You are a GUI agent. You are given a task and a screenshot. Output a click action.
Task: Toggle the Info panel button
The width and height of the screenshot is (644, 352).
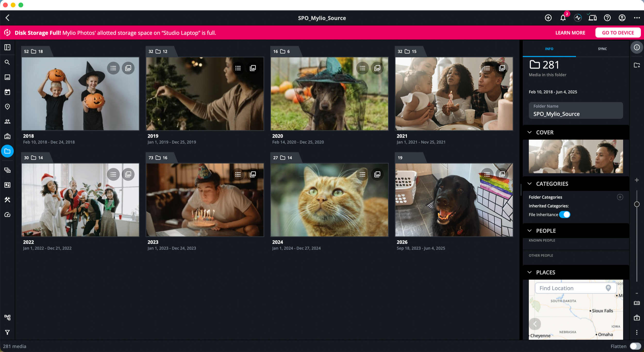637,47
